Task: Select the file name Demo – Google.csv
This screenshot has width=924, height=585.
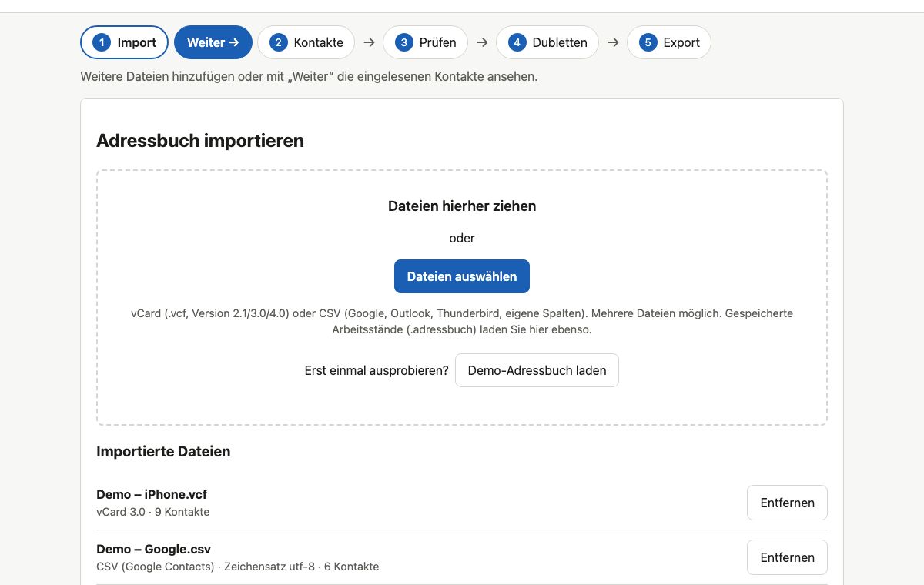Action: pyautogui.click(x=153, y=549)
